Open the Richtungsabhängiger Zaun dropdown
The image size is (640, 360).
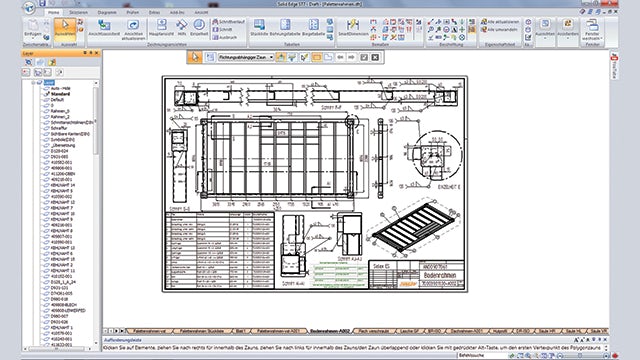(271, 58)
